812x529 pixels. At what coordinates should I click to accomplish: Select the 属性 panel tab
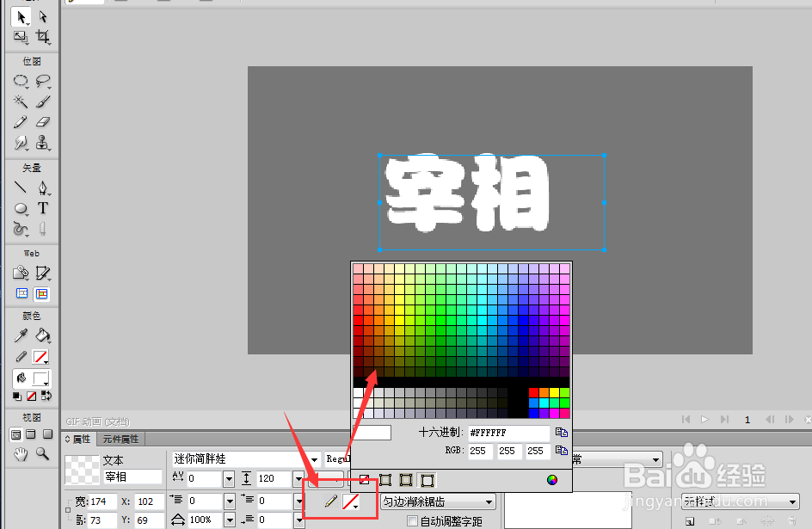(x=82, y=439)
